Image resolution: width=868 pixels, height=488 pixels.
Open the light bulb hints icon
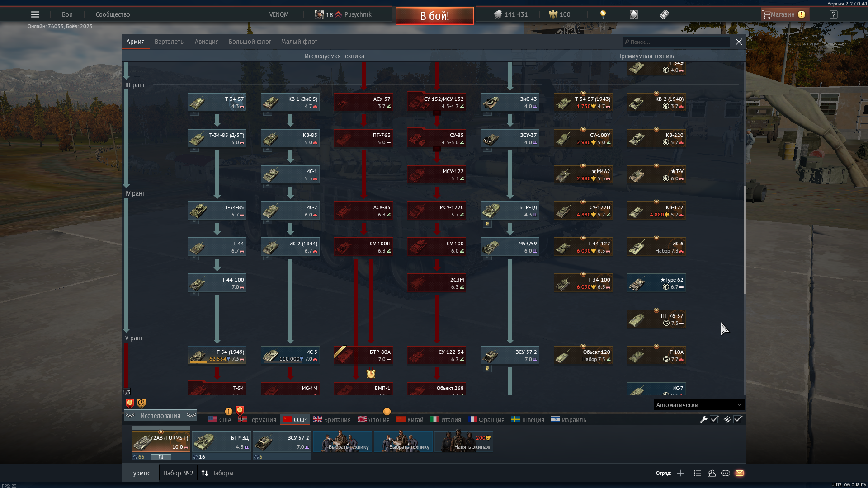click(x=603, y=14)
